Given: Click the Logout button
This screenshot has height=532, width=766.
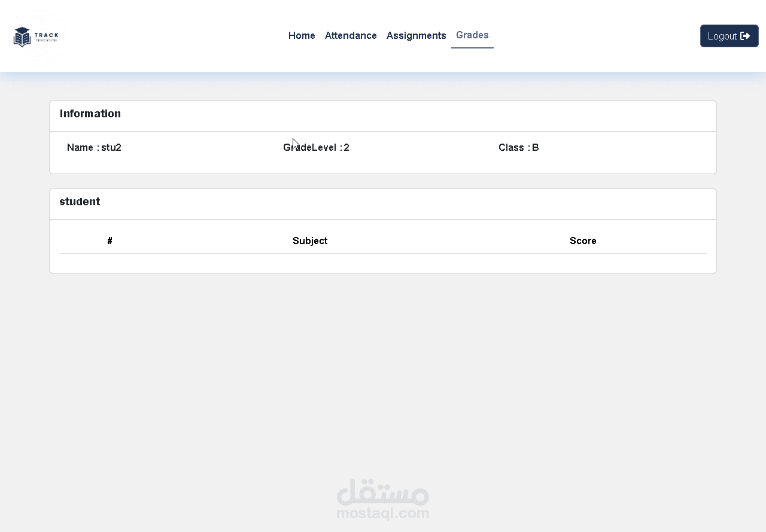Looking at the screenshot, I should [729, 36].
